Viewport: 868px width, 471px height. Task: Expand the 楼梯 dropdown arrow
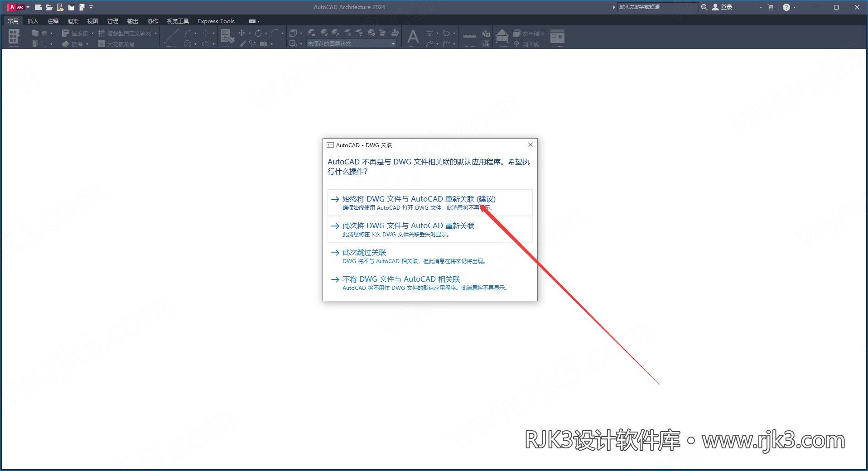(x=87, y=44)
